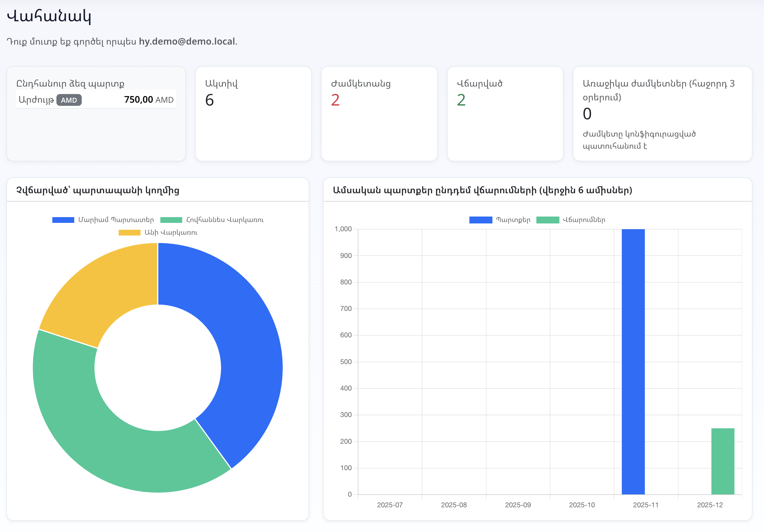
Task: Click the hy.demo@demo.local email text
Action: [x=187, y=42]
